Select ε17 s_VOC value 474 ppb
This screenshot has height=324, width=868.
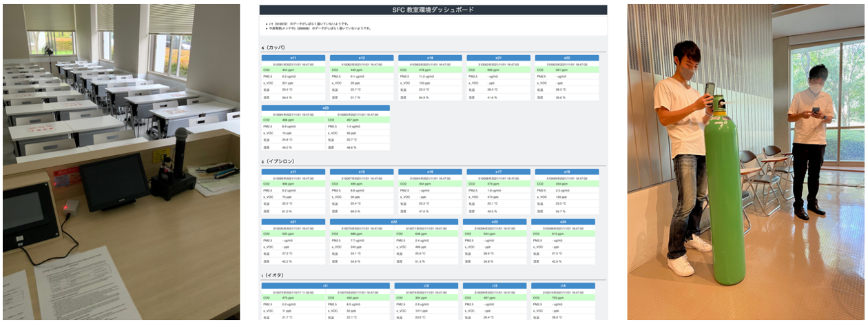click(494, 197)
